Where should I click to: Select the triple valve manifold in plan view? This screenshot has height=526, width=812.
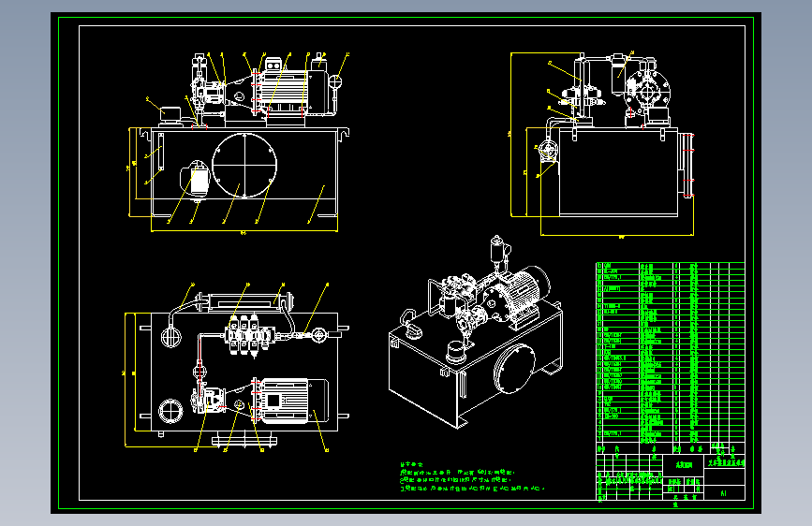(x=250, y=335)
